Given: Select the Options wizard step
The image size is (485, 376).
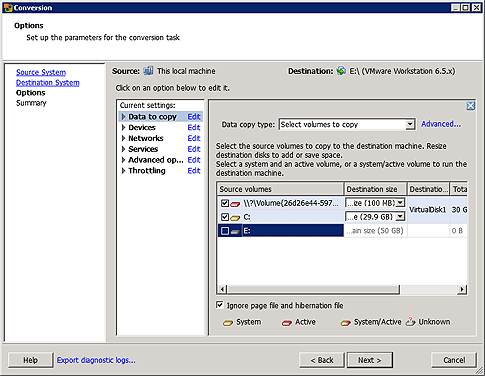Looking at the screenshot, I should click(x=31, y=93).
